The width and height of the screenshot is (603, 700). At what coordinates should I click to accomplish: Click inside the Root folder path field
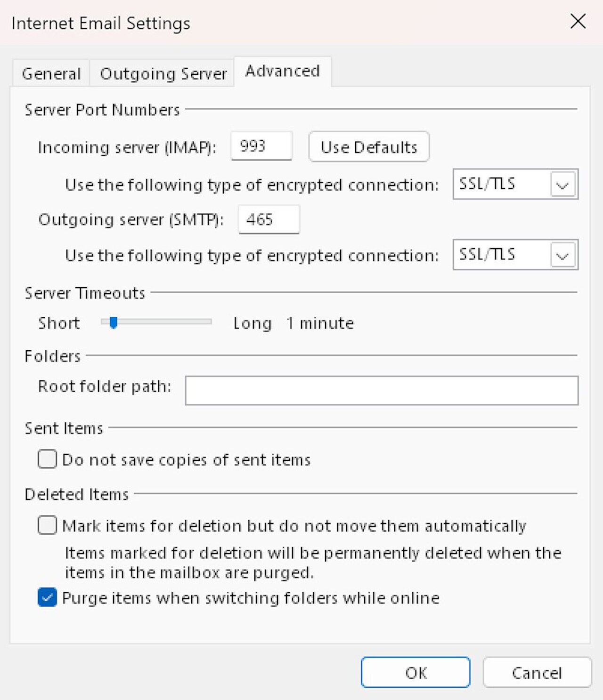(x=382, y=390)
